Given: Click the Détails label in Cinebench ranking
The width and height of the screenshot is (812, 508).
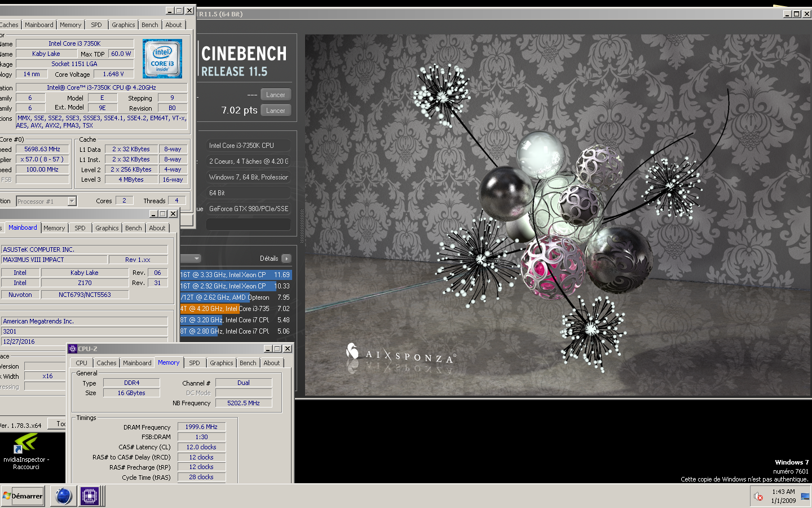Looking at the screenshot, I should pyautogui.click(x=269, y=259).
